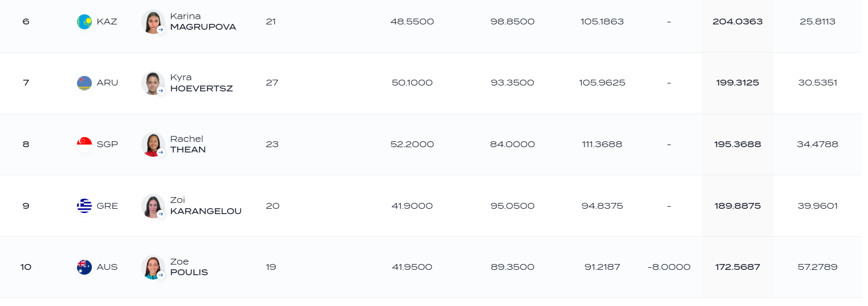Click the Aruba flag icon
The image size is (868, 306).
coord(84,83)
